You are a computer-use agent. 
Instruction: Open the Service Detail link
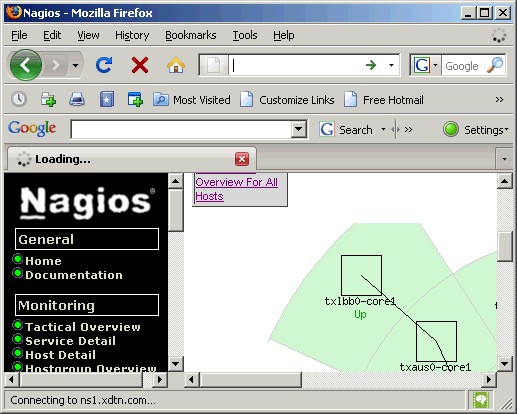tap(70, 341)
